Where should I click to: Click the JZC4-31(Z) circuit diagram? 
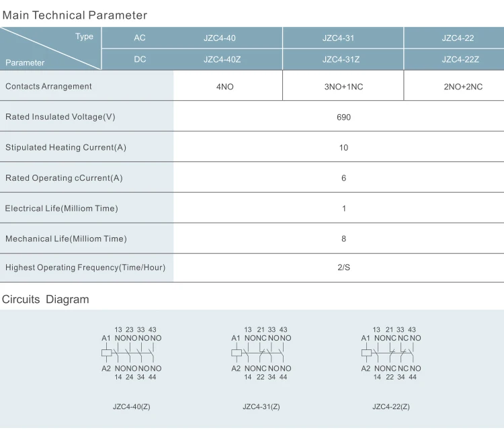261,353
